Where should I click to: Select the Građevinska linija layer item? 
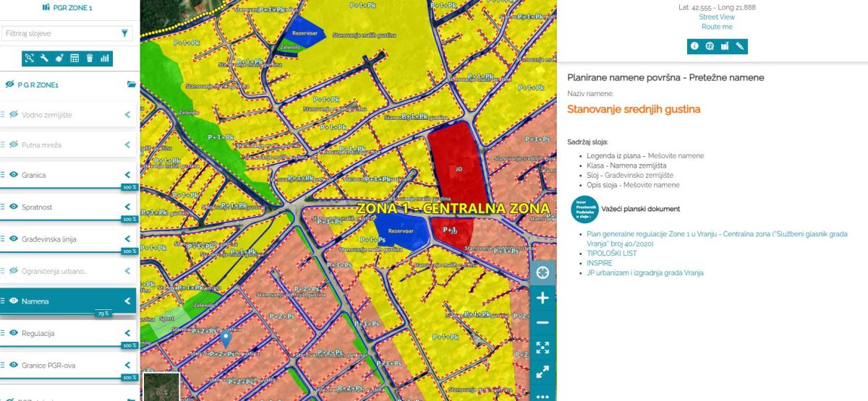point(49,239)
